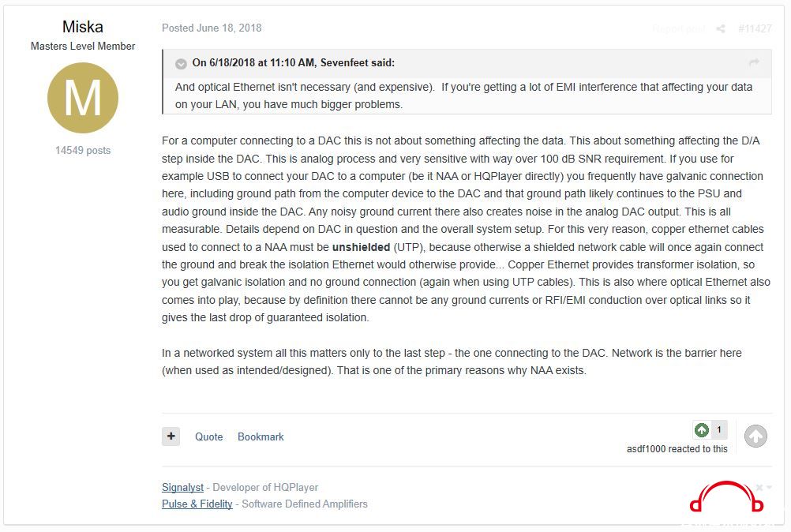Click Miska's gold M avatar
The image size is (791, 532).
coord(83,98)
